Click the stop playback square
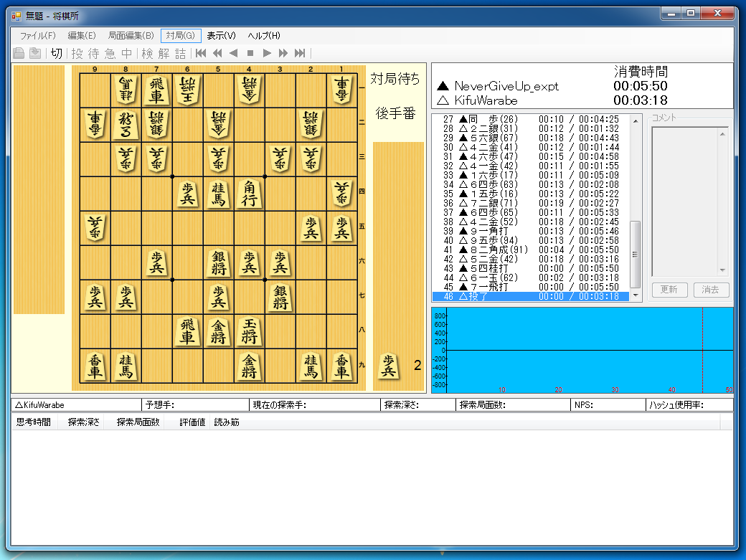Screen dimensions: 746x560 click(250, 53)
